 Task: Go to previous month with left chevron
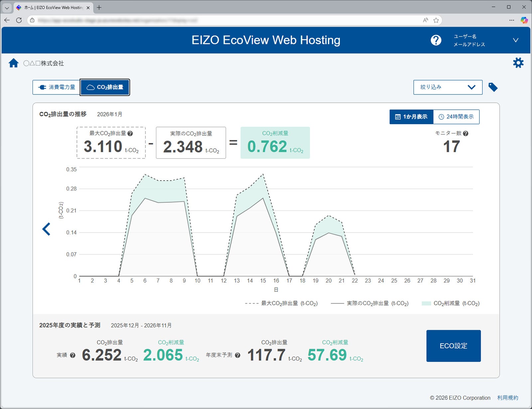[47, 229]
